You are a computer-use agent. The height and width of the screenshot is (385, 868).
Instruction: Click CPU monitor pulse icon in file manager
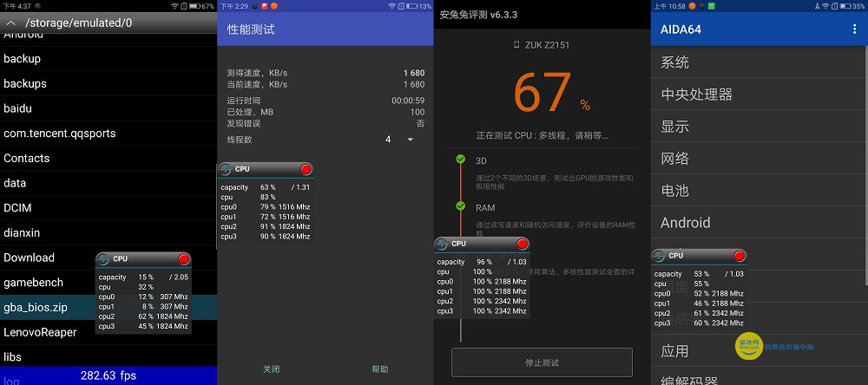(x=103, y=259)
